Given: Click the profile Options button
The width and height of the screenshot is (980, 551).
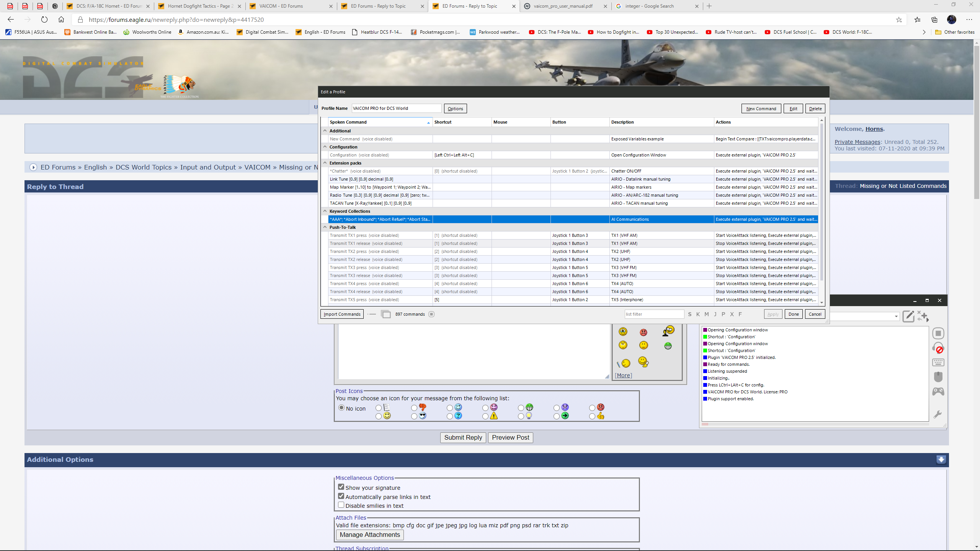Looking at the screenshot, I should pos(455,109).
